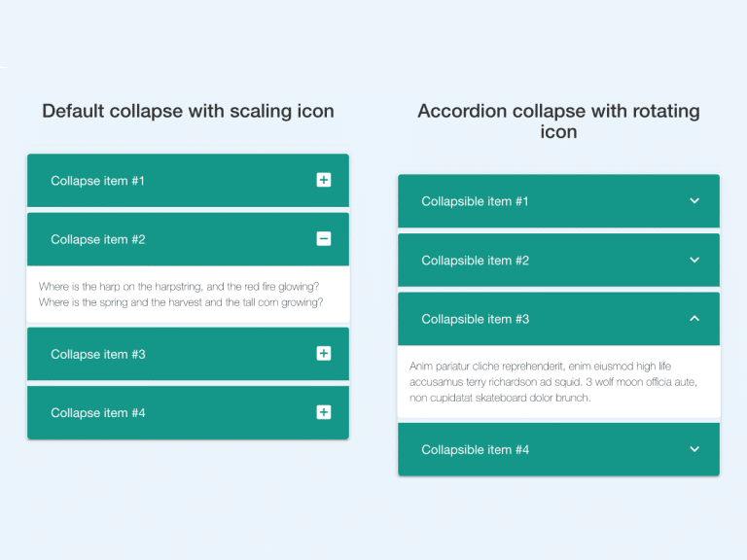Click the harp on the harpstring paragraph
Viewport: 747px width, 560px height.
click(181, 295)
